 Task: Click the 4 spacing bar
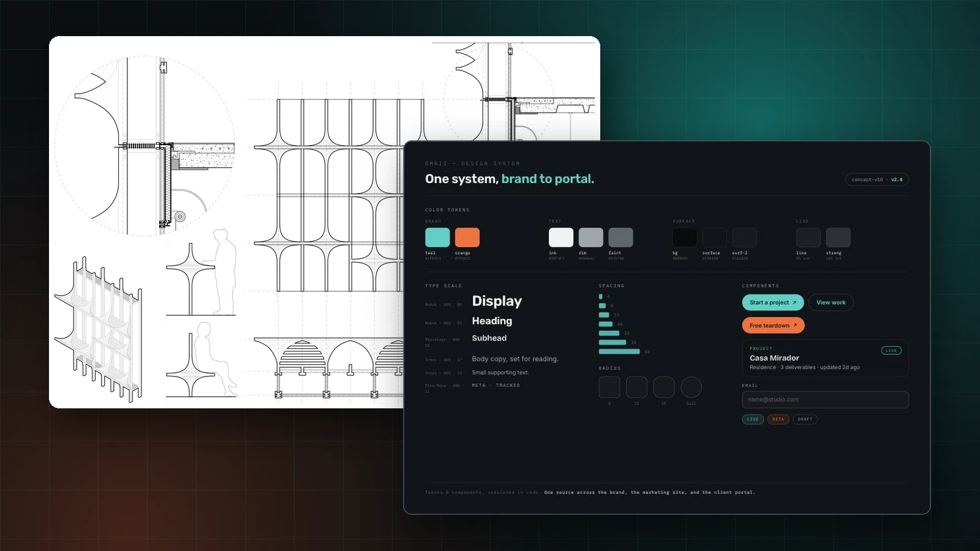click(600, 296)
